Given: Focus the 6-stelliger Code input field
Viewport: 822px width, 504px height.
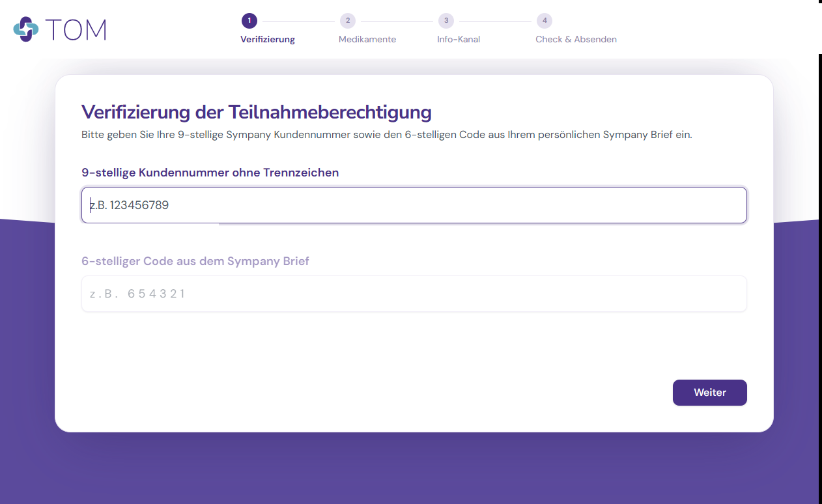Looking at the screenshot, I should pyautogui.click(x=414, y=294).
